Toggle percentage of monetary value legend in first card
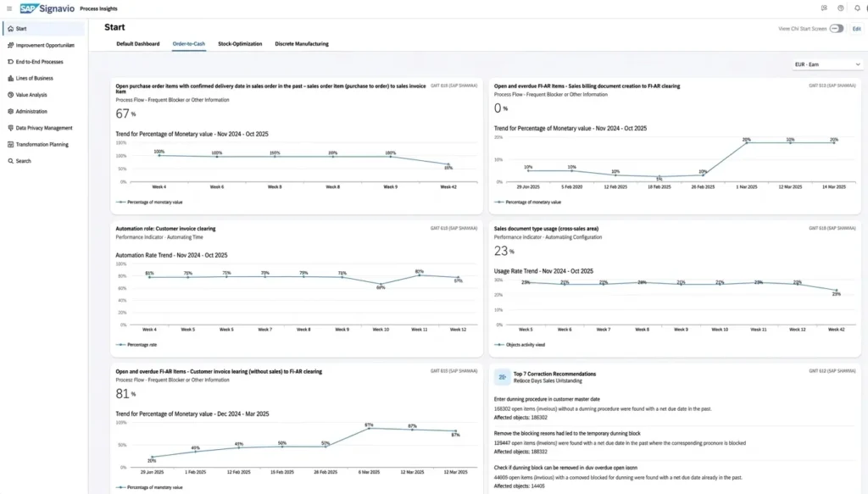This screenshot has height=494, width=868. [x=149, y=203]
